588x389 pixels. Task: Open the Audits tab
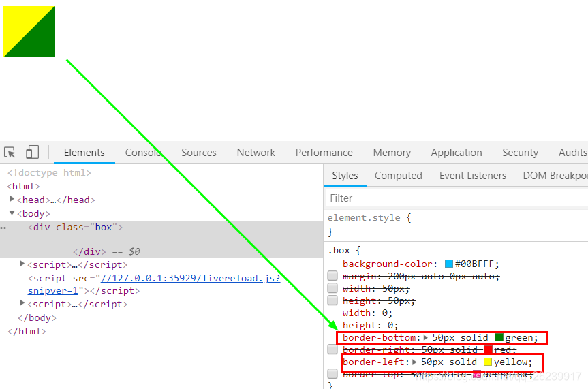tap(572, 153)
